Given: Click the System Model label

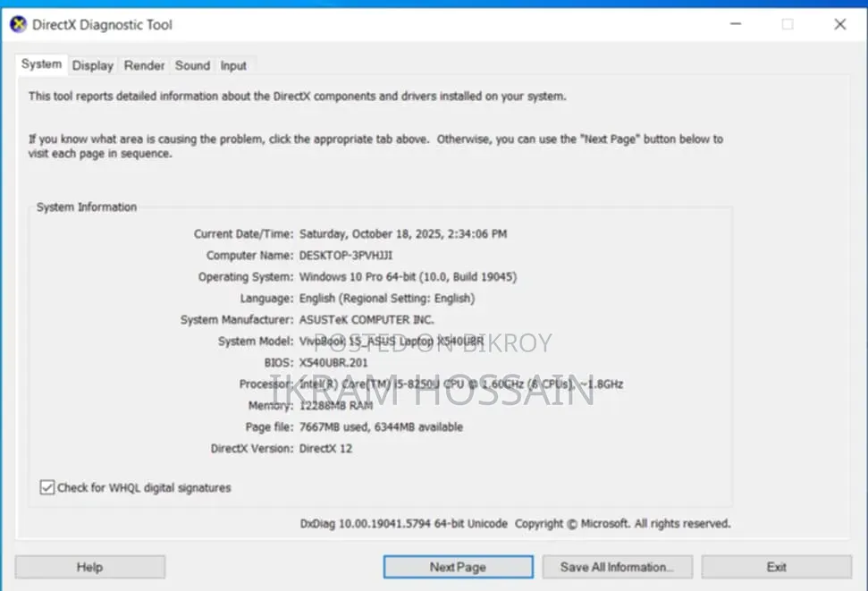Looking at the screenshot, I should [255, 342].
